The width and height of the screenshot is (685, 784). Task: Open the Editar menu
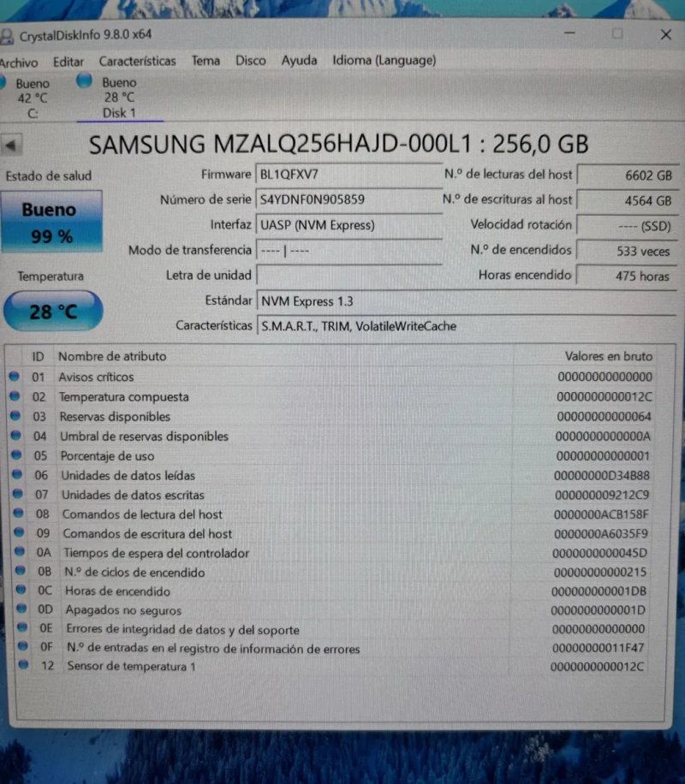(68, 62)
